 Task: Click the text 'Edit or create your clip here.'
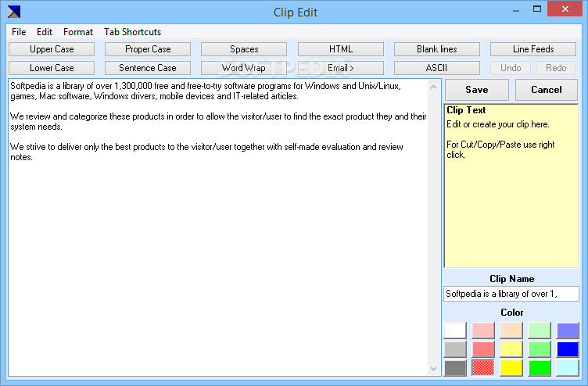(x=497, y=124)
